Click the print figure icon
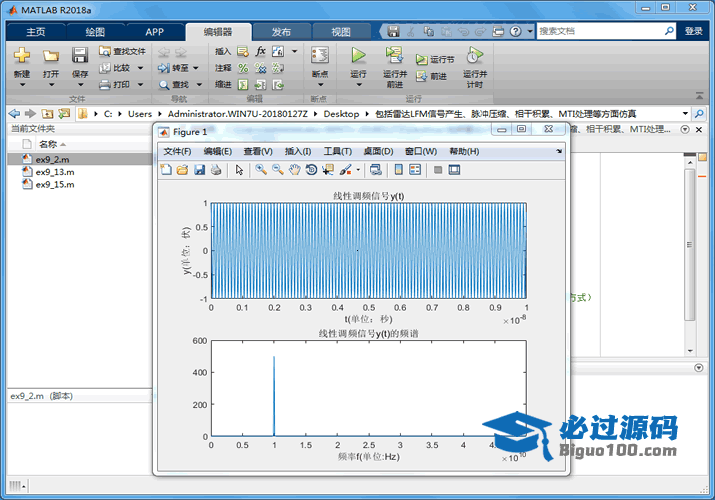Viewport: 715px width, 500px height. (x=215, y=170)
